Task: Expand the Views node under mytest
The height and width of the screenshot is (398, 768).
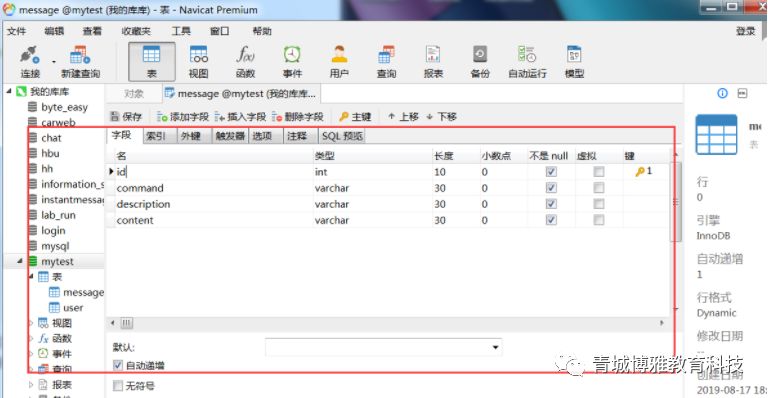Action: [31, 323]
